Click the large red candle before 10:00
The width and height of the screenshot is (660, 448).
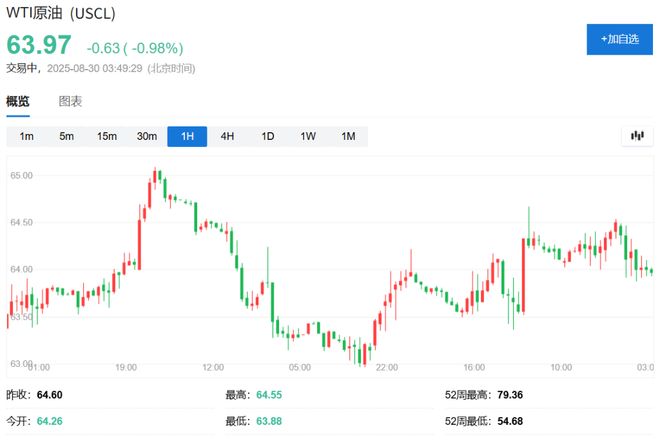tap(523, 273)
